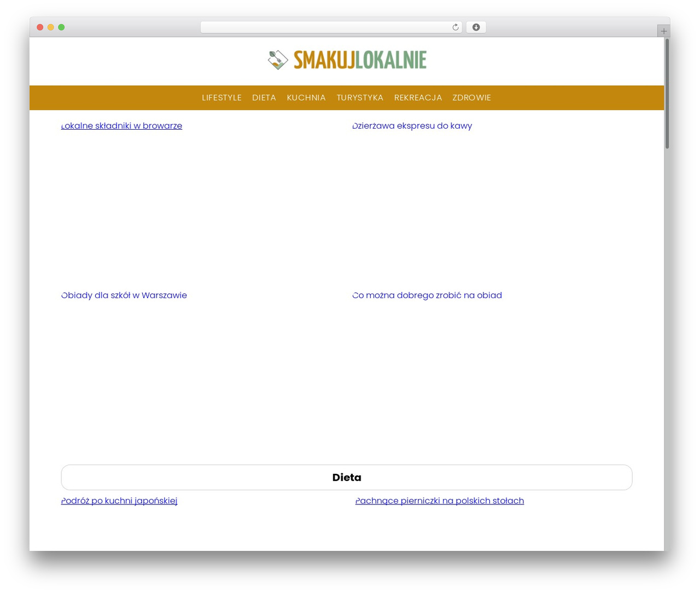Open the downloads arrow icon
700x593 pixels.
click(x=476, y=27)
